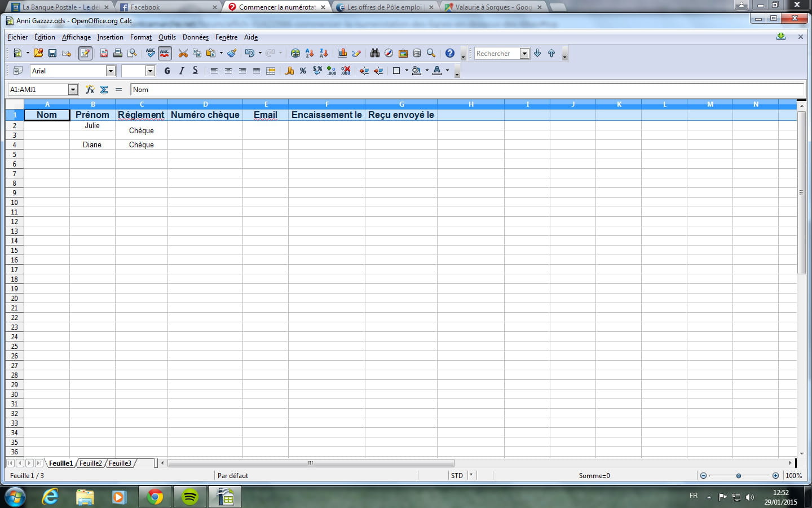Screen dimensions: 812x508
Task: Sort ascending A to Z
Action: (310, 53)
